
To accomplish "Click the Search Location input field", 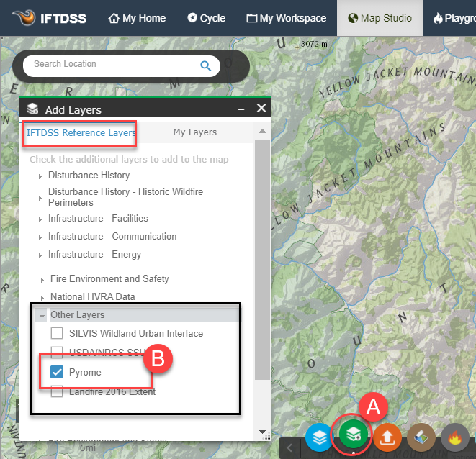I will 108,65.
